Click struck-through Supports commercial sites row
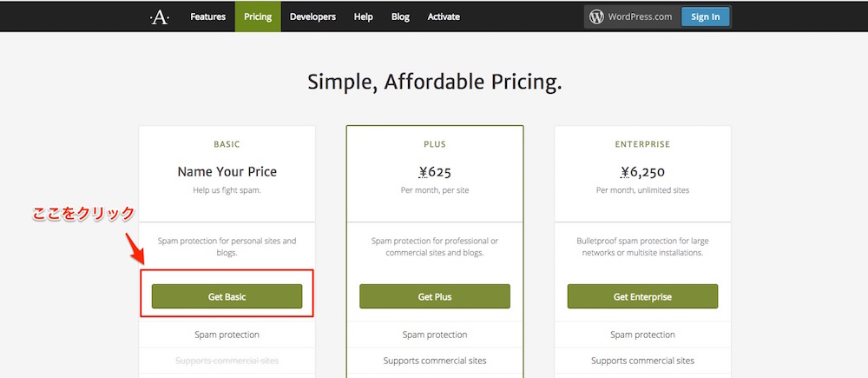868x378 pixels. [227, 361]
